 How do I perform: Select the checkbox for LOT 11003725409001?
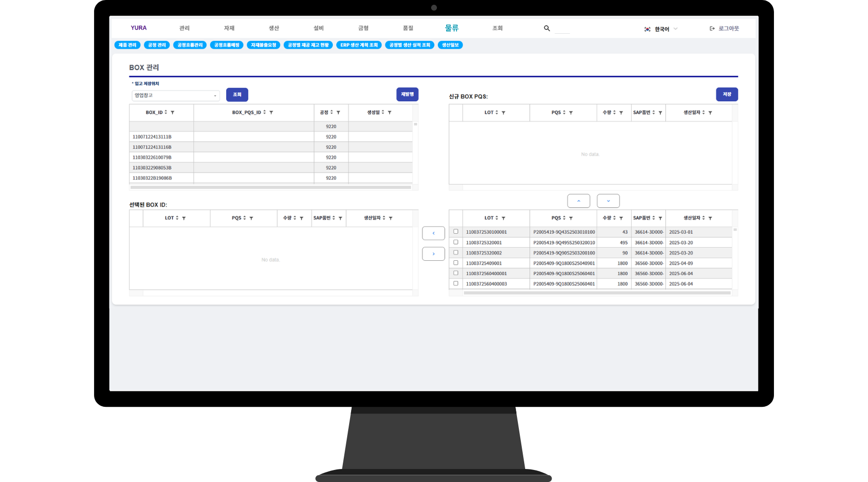456,263
